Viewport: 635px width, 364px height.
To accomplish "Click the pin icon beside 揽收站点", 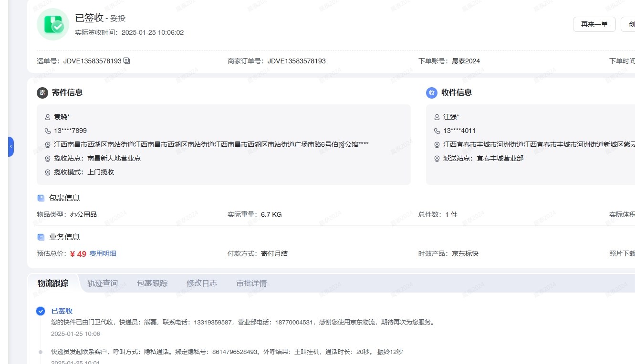I will (48, 159).
